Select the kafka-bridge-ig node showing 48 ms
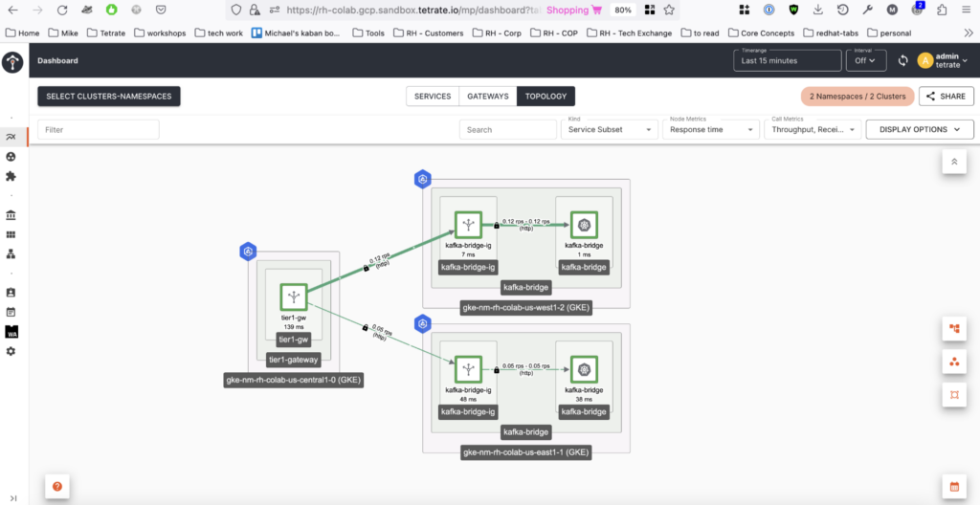 (468, 369)
